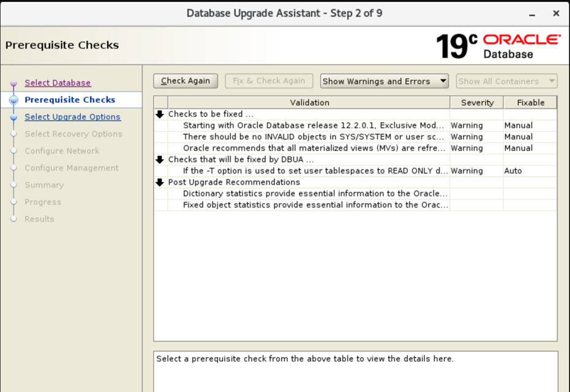Image resolution: width=570 pixels, height=392 pixels.
Task: Open the Show All Containers dropdown
Action: pyautogui.click(x=506, y=81)
